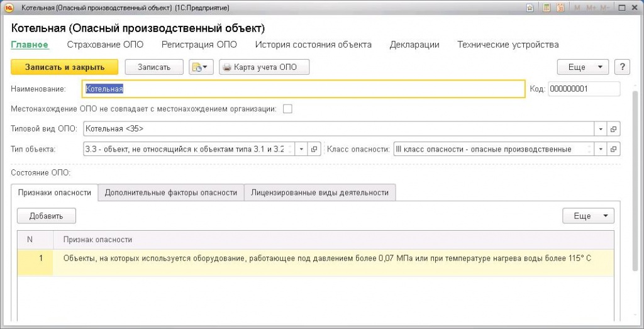Switch to Главное section

pos(30,45)
